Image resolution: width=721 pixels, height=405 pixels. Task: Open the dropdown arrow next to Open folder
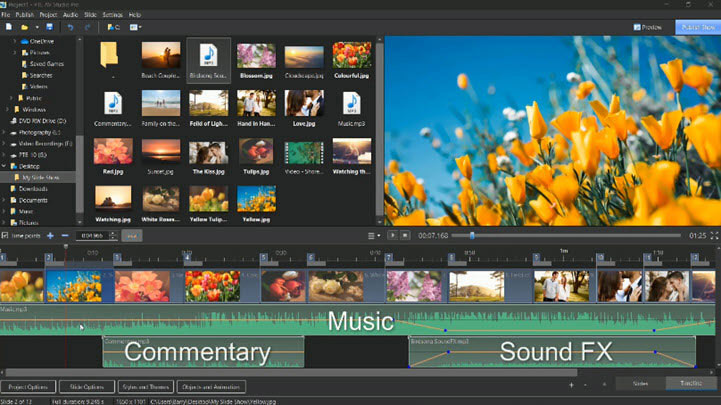(35, 27)
